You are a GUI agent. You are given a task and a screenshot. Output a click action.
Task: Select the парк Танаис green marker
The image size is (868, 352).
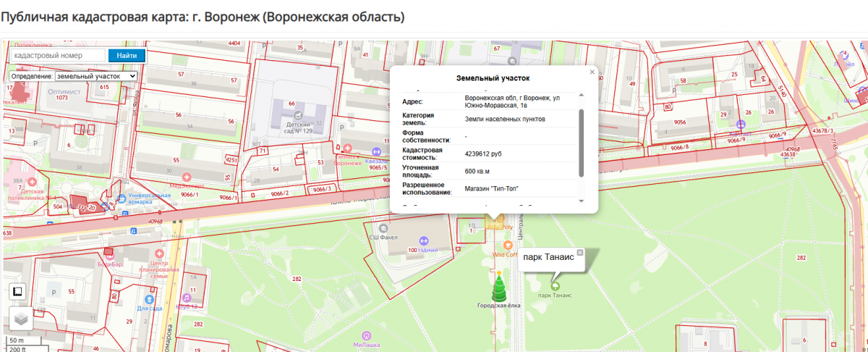click(555, 285)
